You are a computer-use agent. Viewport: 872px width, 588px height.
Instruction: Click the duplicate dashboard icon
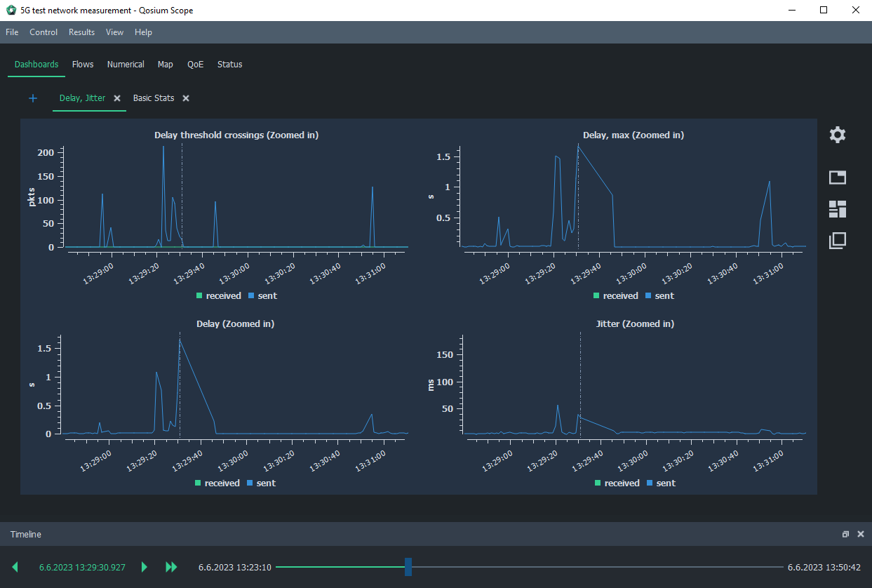point(837,241)
